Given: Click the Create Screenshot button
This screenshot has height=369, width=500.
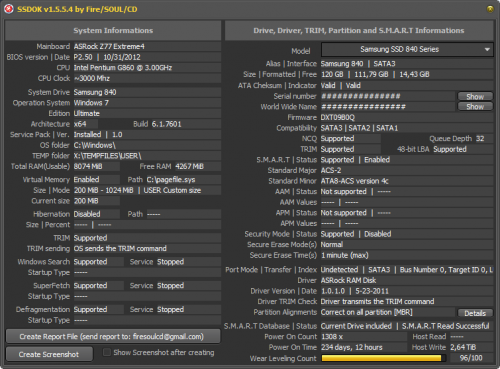Looking at the screenshot, I should click(x=49, y=354).
